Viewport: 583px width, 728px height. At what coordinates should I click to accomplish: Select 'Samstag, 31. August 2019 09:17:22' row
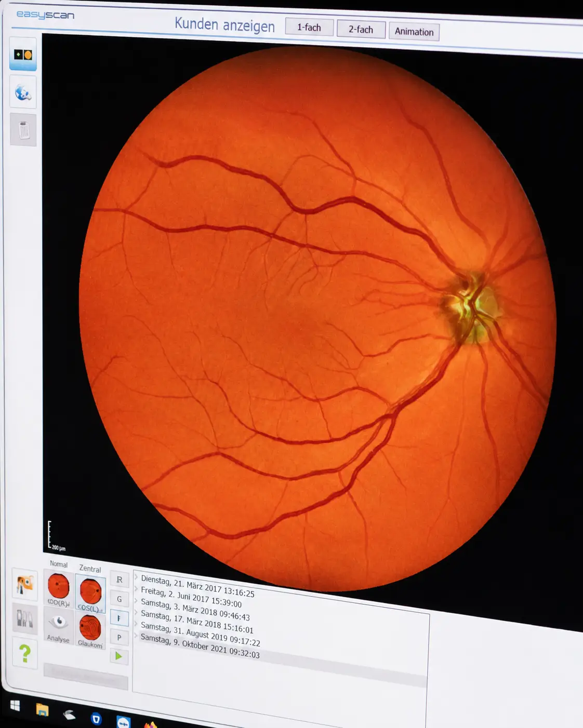tap(201, 635)
